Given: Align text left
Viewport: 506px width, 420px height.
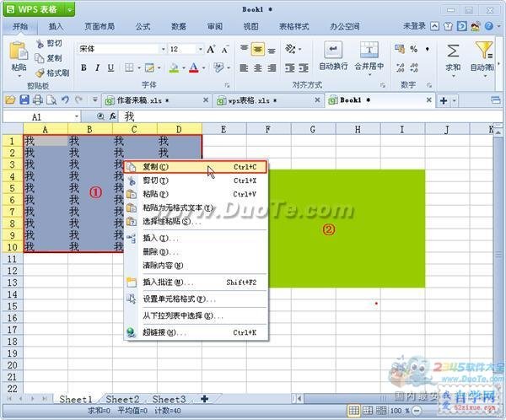Looking at the screenshot, I should (x=244, y=67).
